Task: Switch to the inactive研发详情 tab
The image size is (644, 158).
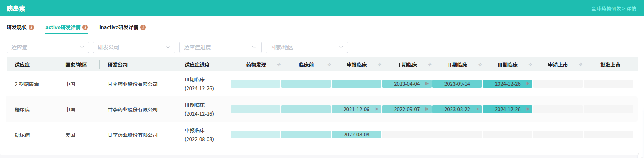Action: click(x=119, y=27)
